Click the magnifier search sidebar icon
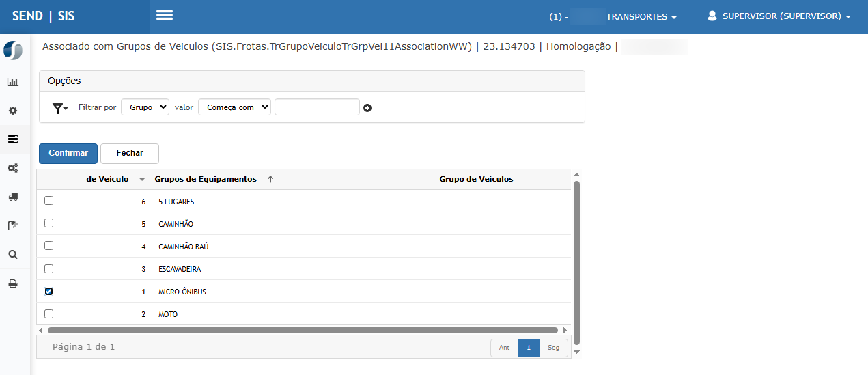Screen dimensions: 868x375 pyautogui.click(x=13, y=254)
